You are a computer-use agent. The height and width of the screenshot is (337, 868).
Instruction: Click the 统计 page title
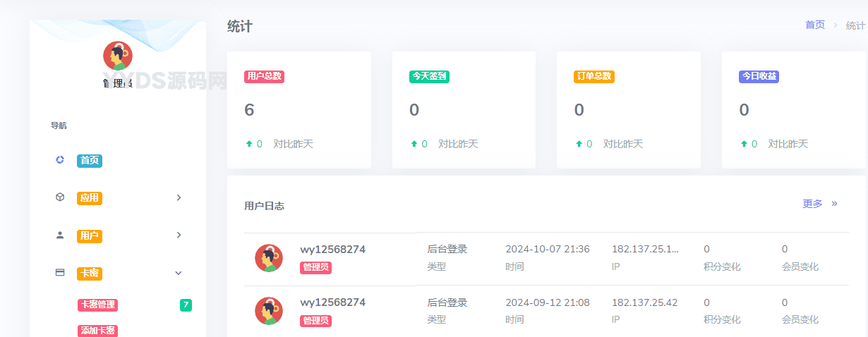pos(240,27)
